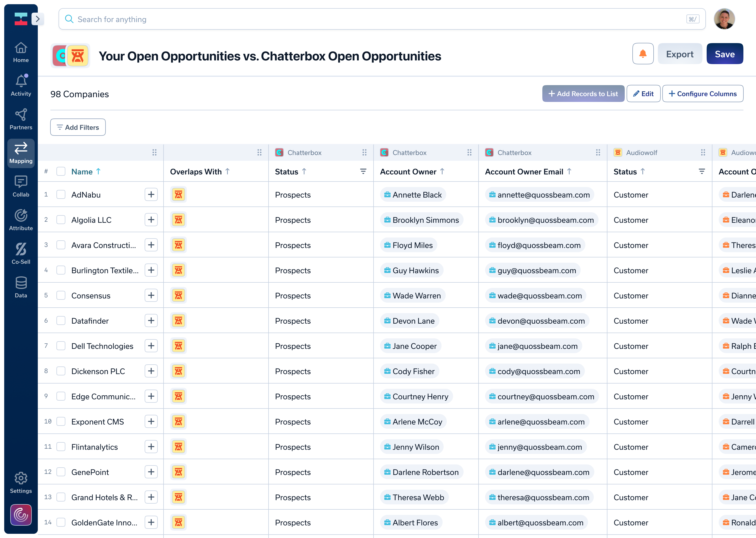Screen dimensions: 756x538
Task: Click the Search for anything field
Action: [381, 19]
